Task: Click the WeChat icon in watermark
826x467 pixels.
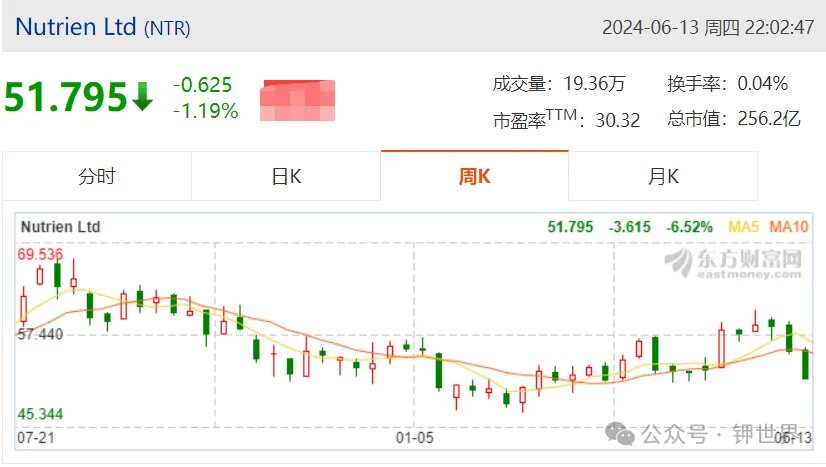Action: [x=620, y=434]
